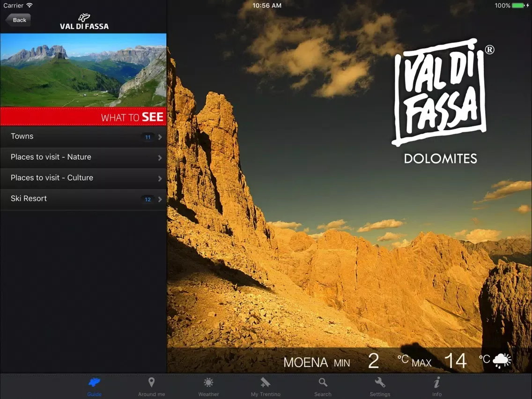Open the Towns list row
Image resolution: width=532 pixels, height=399 pixels.
(x=83, y=137)
